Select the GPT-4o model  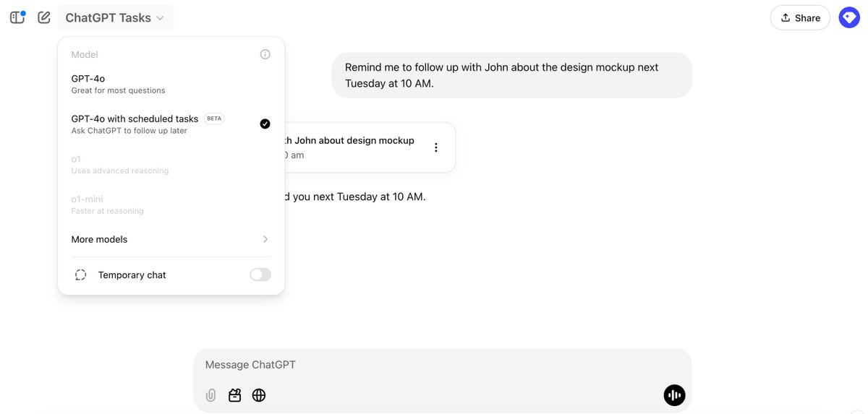(x=171, y=84)
